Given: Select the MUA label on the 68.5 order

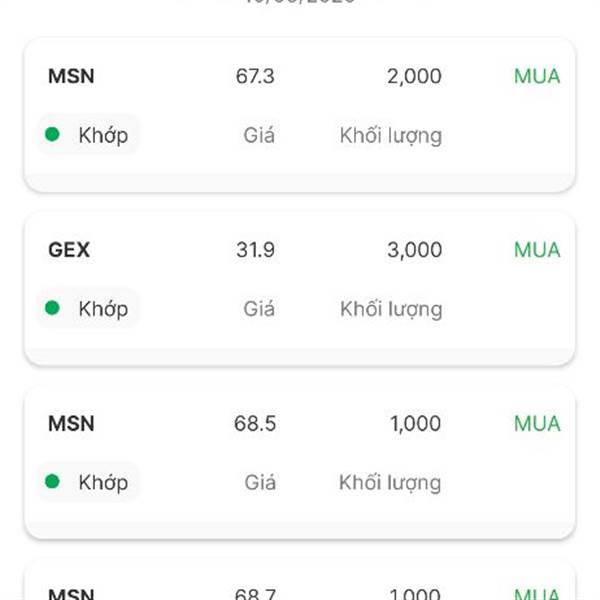Looking at the screenshot, I should (537, 424).
